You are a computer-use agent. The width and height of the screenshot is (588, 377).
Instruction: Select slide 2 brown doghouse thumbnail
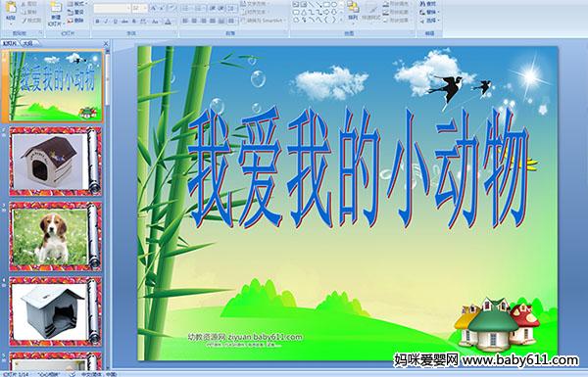coord(56,162)
